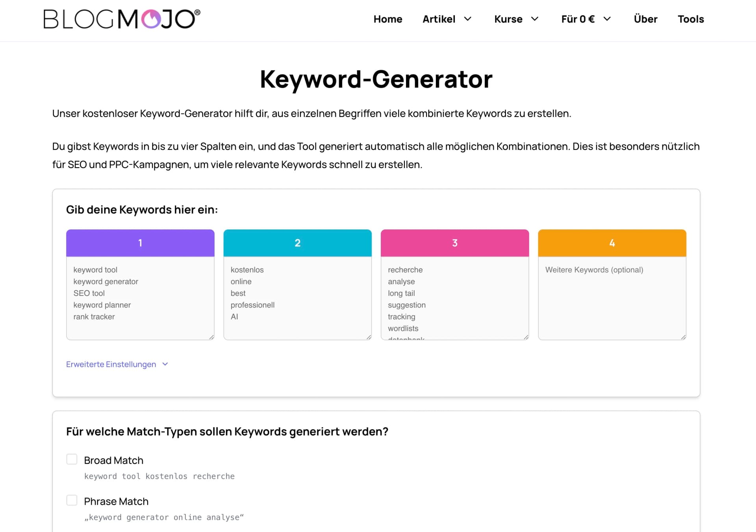756x532 pixels.
Task: Select the Tools menu item
Action: click(691, 19)
